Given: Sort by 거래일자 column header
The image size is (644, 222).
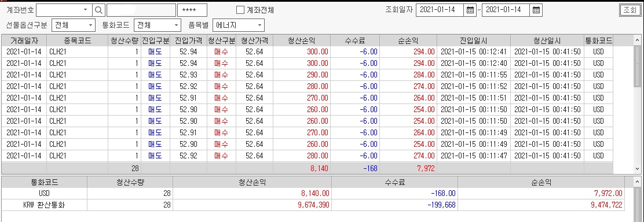Looking at the screenshot, I should (24, 40).
